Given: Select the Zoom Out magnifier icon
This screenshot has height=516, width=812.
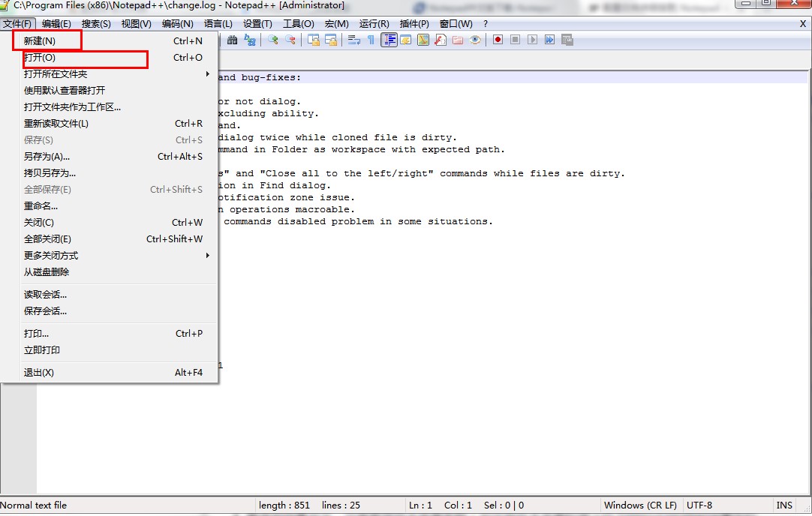Looking at the screenshot, I should [x=292, y=40].
